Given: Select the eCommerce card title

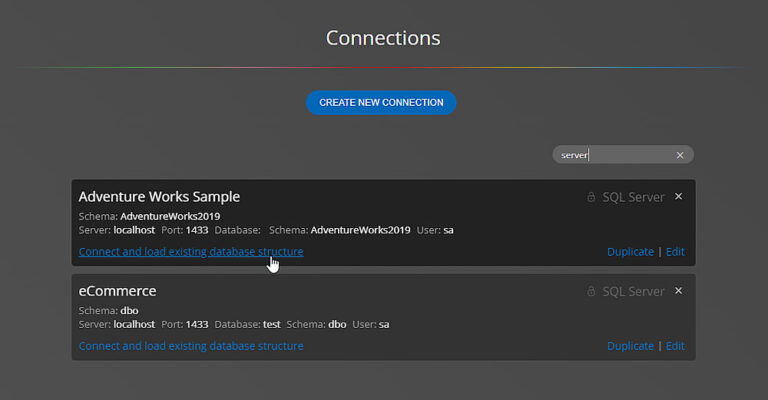Looking at the screenshot, I should coord(117,290).
